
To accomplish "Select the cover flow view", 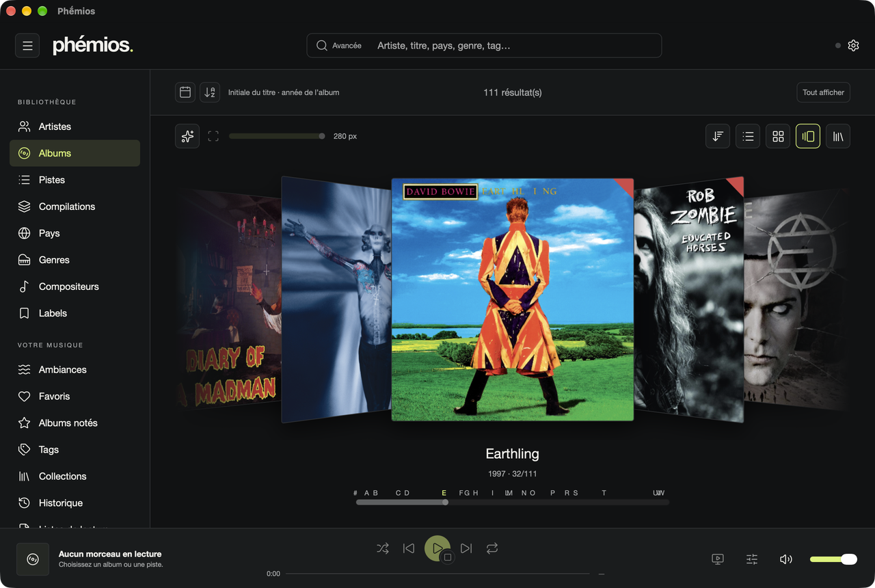I will (x=808, y=136).
